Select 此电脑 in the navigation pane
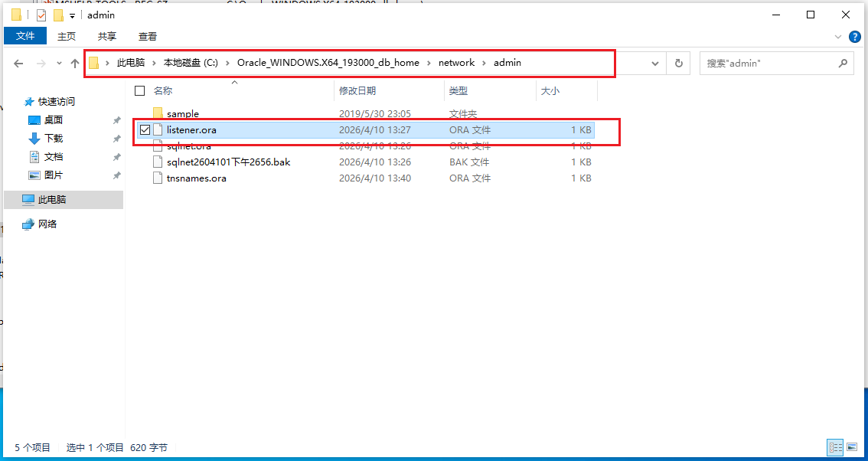Image resolution: width=868 pixels, height=461 pixels. coord(53,200)
